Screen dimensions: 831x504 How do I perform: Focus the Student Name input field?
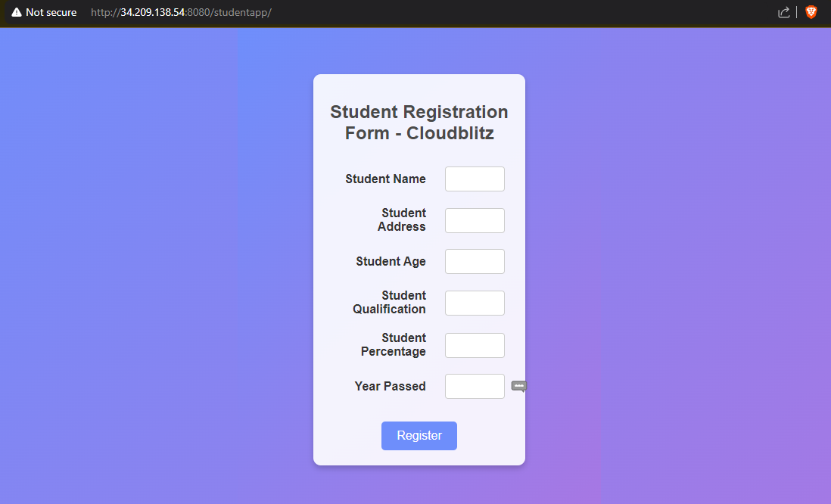(475, 179)
